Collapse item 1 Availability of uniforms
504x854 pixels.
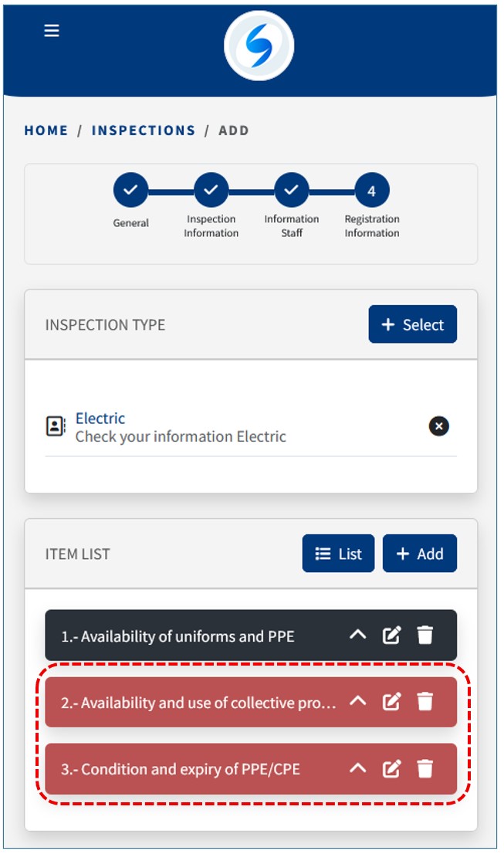coord(357,635)
